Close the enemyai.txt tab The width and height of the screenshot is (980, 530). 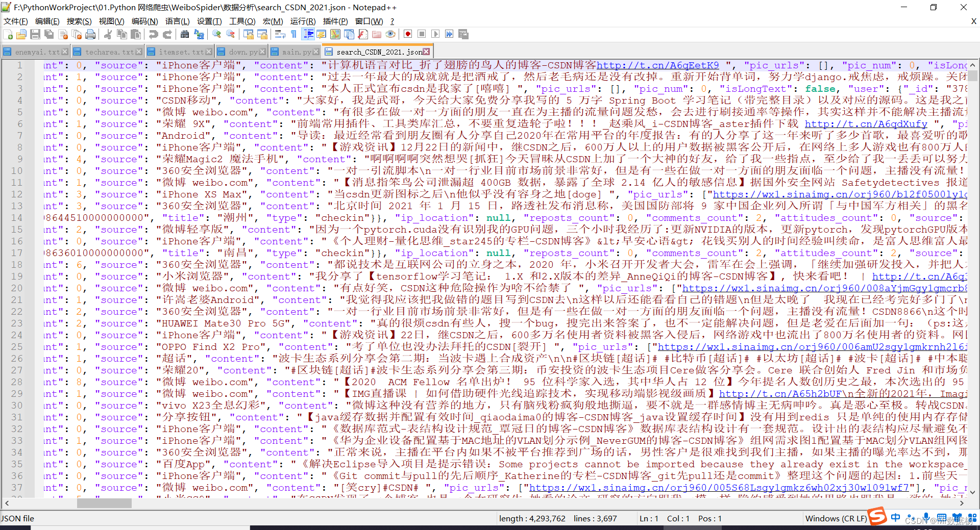click(x=65, y=52)
